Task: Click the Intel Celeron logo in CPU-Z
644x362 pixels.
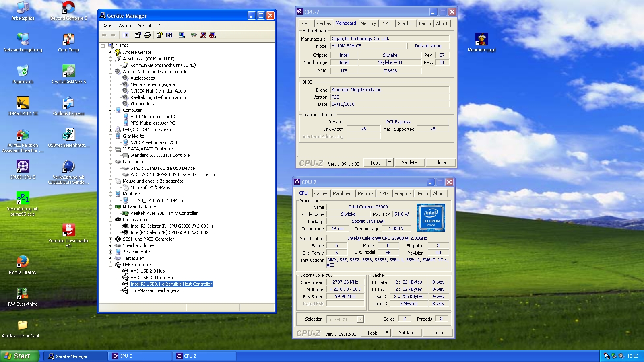Action: point(431,218)
